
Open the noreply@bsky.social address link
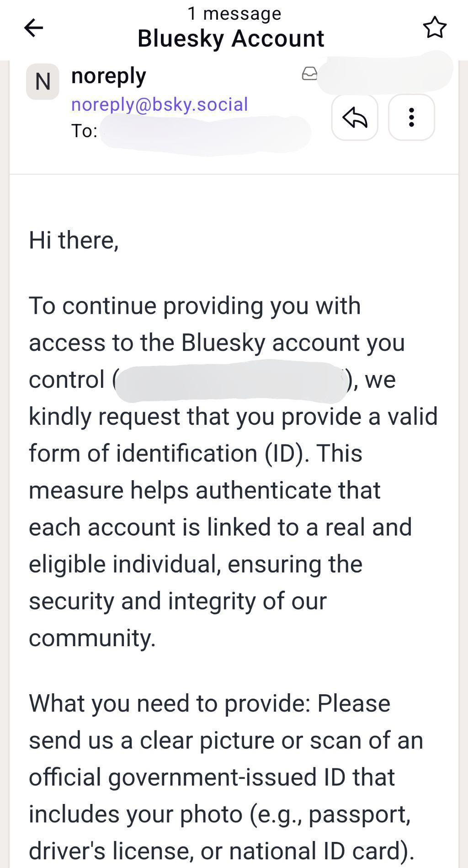click(x=160, y=104)
